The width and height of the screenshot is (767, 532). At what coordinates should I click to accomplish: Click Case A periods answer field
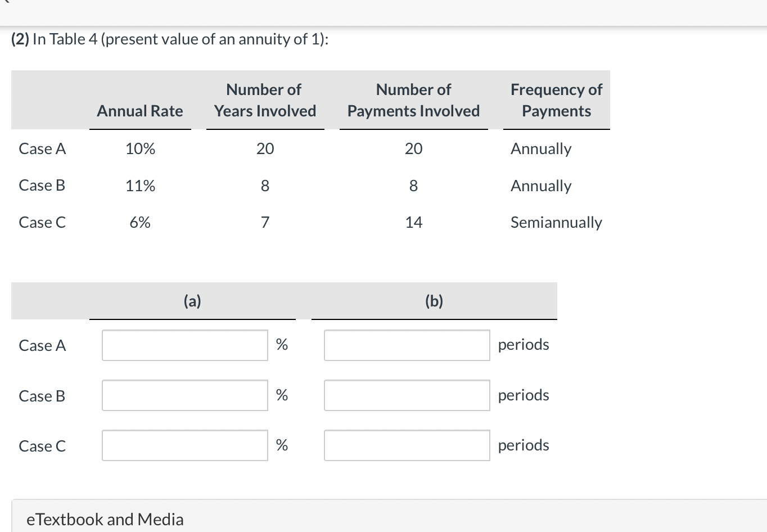[407, 345]
